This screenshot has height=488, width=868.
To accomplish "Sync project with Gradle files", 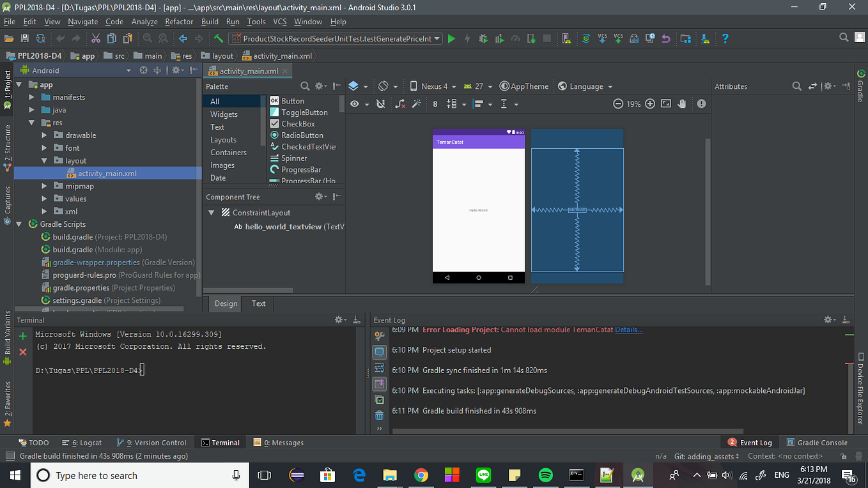I will tap(586, 38).
